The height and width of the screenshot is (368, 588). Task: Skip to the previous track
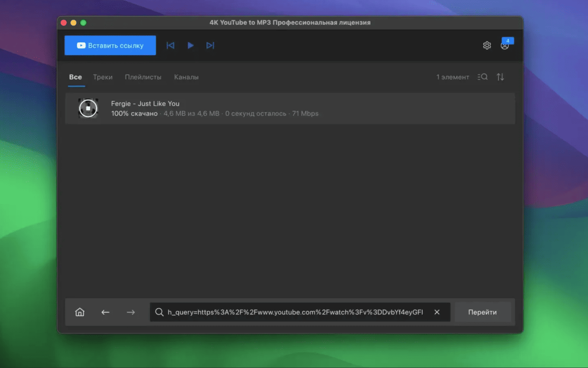coord(170,46)
